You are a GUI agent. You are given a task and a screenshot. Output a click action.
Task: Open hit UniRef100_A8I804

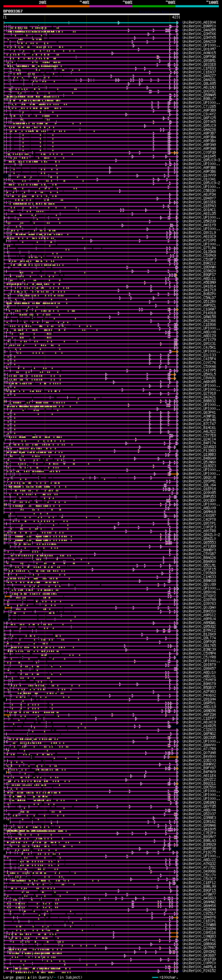pos(199,23)
